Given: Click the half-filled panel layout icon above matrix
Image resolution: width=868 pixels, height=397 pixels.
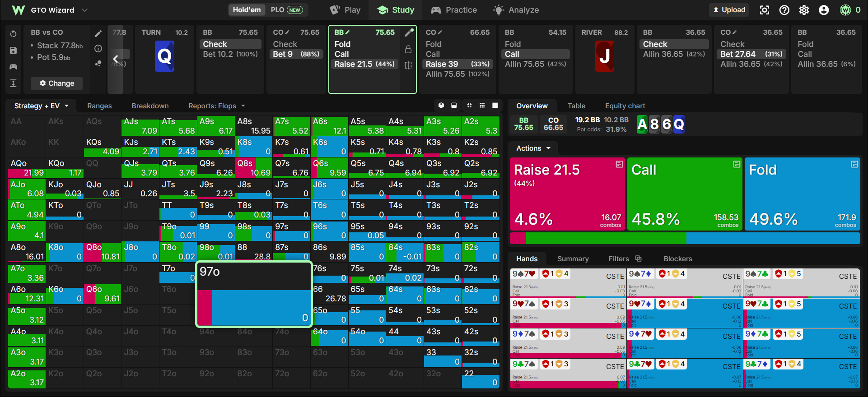Looking at the screenshot, I should (454, 106).
